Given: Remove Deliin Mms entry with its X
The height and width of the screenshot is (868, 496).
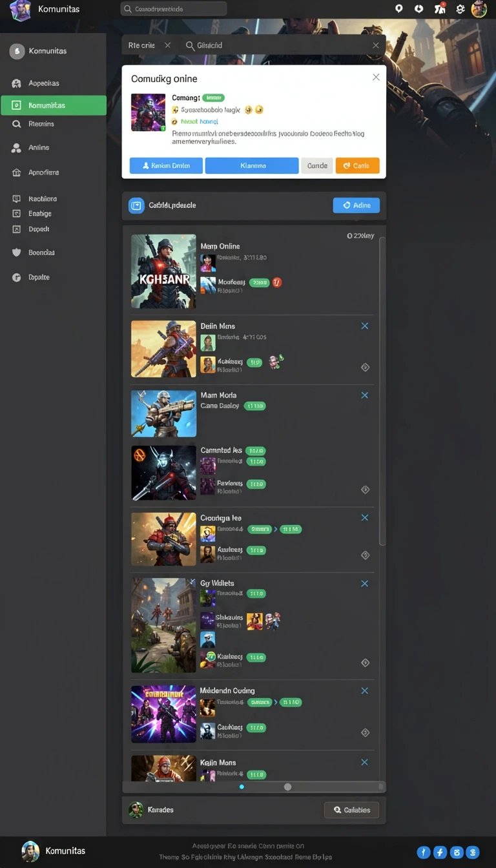Looking at the screenshot, I should point(365,326).
